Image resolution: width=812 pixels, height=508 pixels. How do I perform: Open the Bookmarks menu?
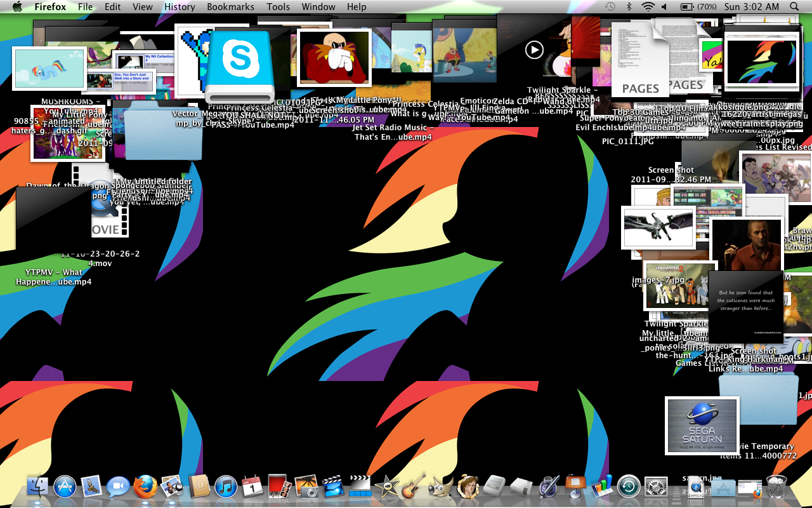(x=230, y=7)
